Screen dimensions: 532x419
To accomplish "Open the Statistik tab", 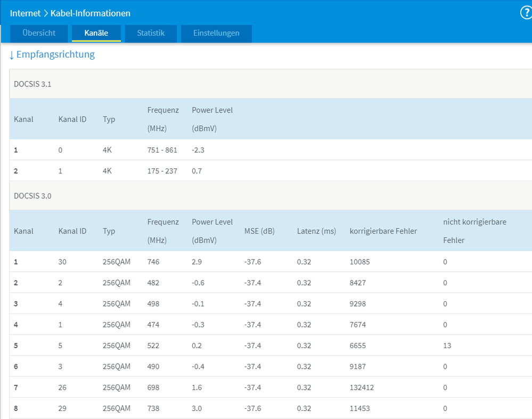I will pos(151,33).
